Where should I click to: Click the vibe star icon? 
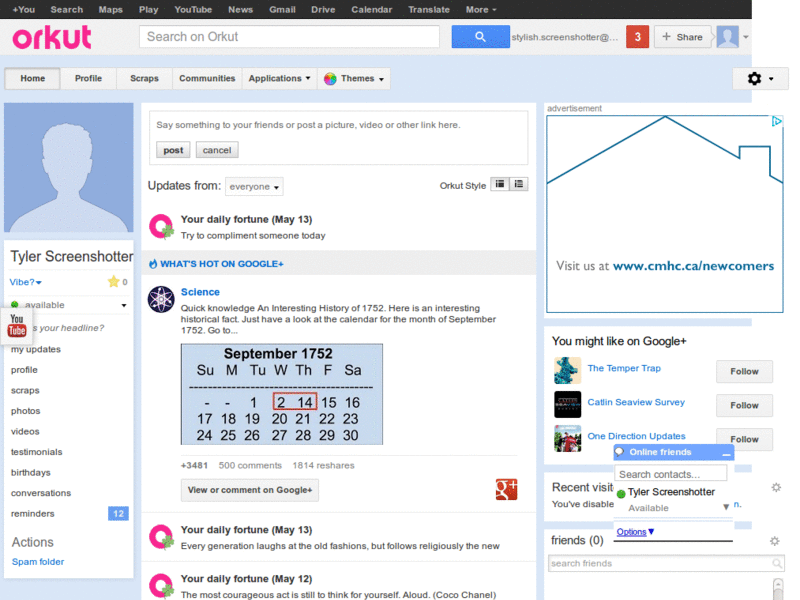point(113,282)
